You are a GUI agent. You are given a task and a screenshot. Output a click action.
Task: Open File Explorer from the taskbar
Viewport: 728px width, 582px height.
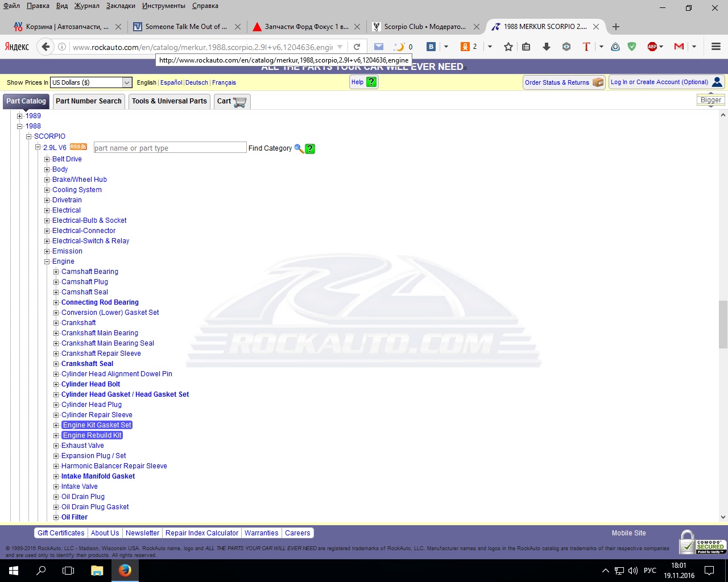97,571
